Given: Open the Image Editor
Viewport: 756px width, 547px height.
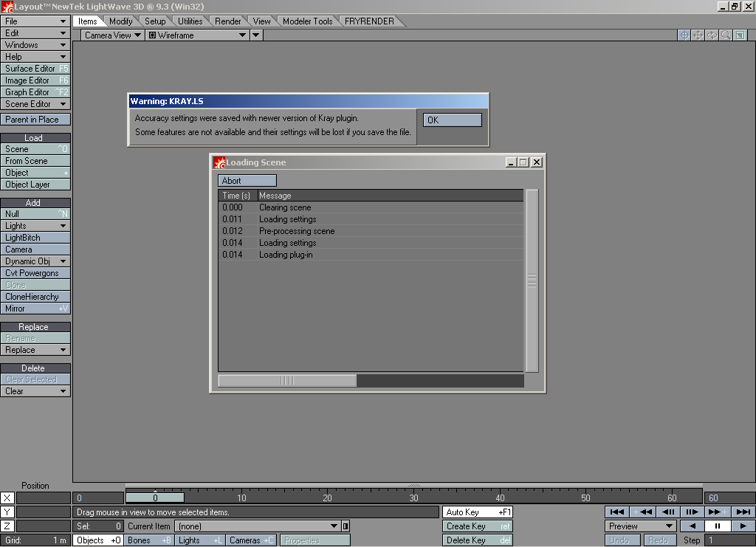Looking at the screenshot, I should point(35,80).
